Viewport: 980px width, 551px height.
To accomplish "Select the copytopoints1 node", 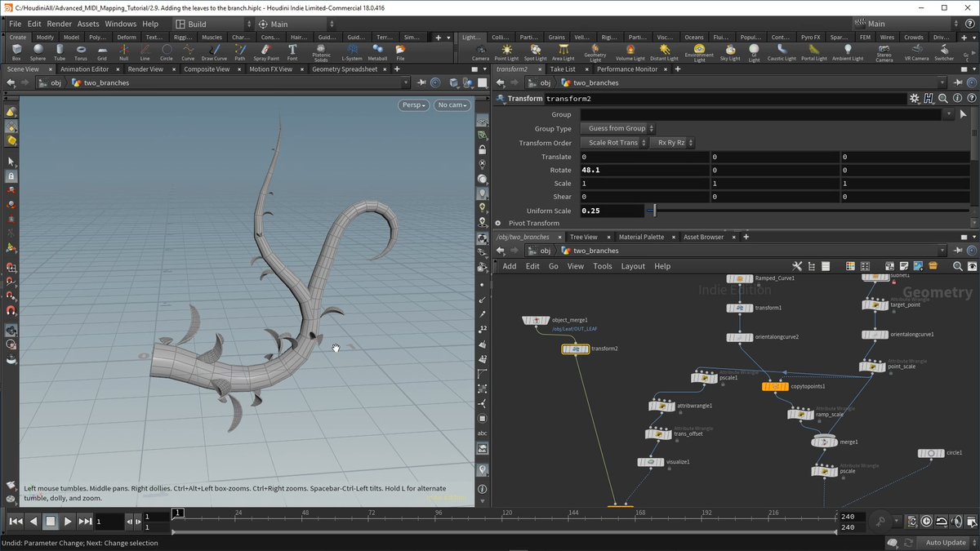I will pyautogui.click(x=775, y=386).
